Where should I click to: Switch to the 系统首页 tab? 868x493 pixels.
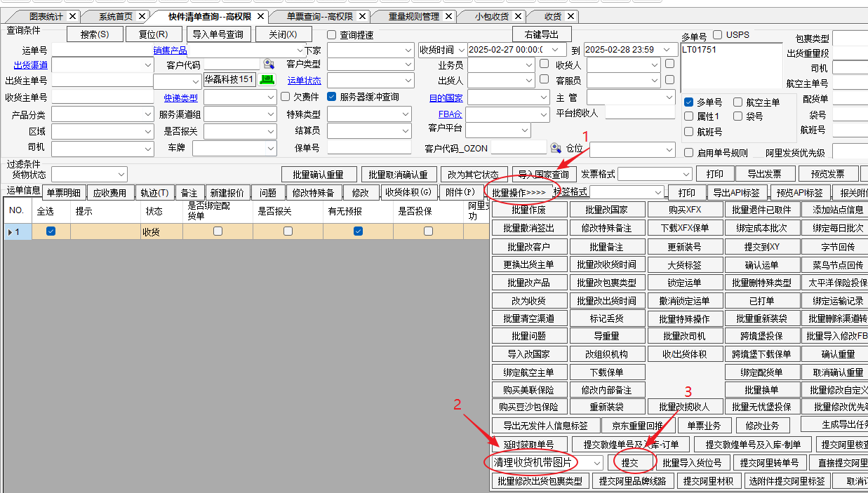115,16
